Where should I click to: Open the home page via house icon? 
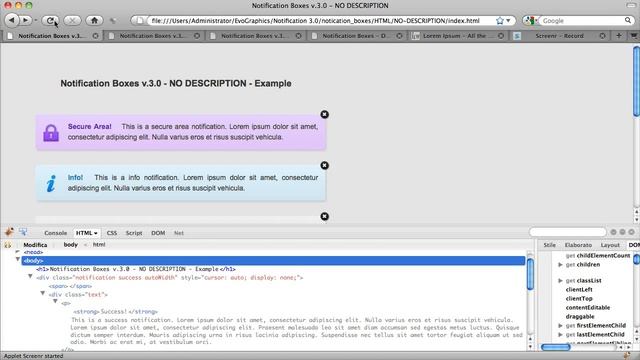coord(94,20)
